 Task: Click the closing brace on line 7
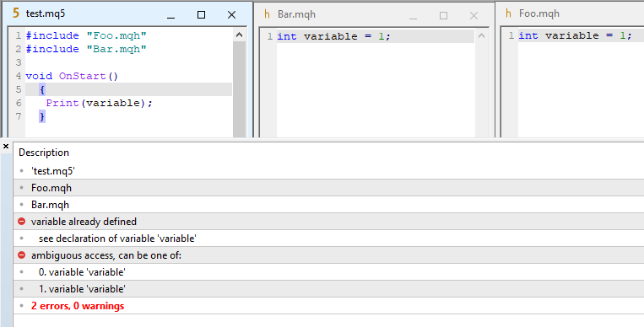coord(42,116)
